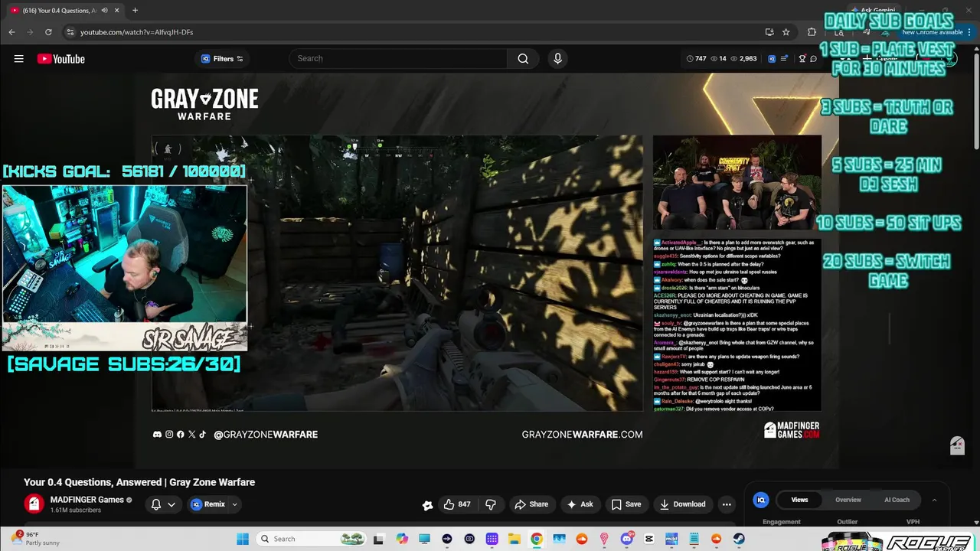
Task: Open Copilot from the taskbar
Action: pos(402,539)
